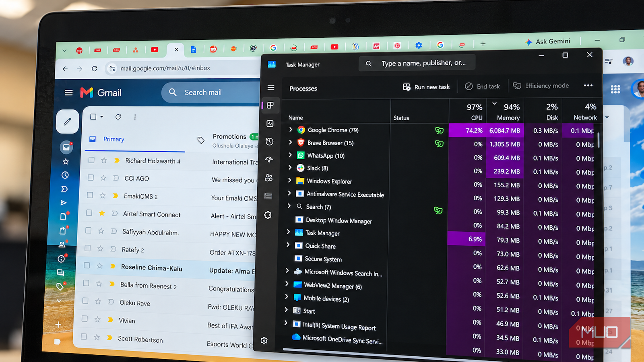The width and height of the screenshot is (644, 362).
Task: Click the Chrome media control icon
Action: (x=609, y=61)
